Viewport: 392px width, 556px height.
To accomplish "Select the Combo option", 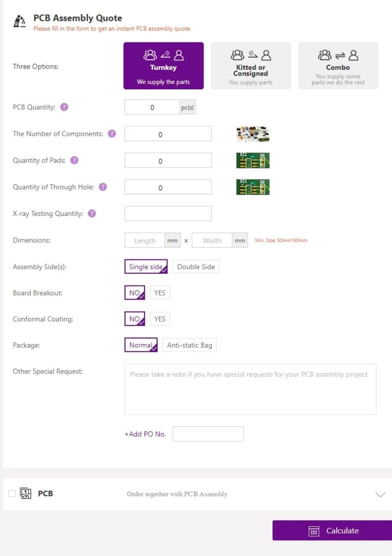I will (338, 66).
